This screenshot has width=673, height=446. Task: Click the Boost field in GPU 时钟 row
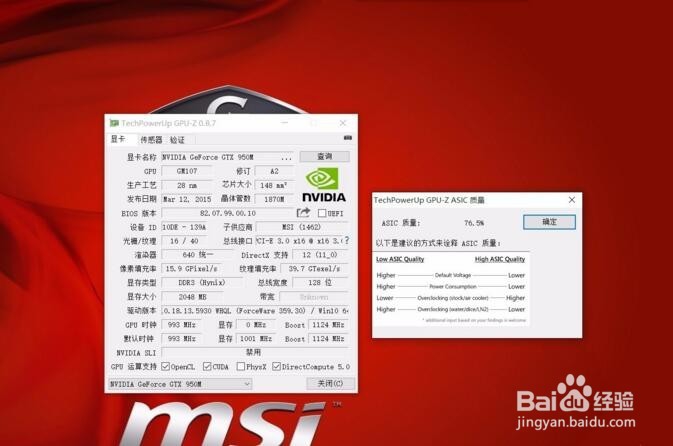click(x=329, y=325)
